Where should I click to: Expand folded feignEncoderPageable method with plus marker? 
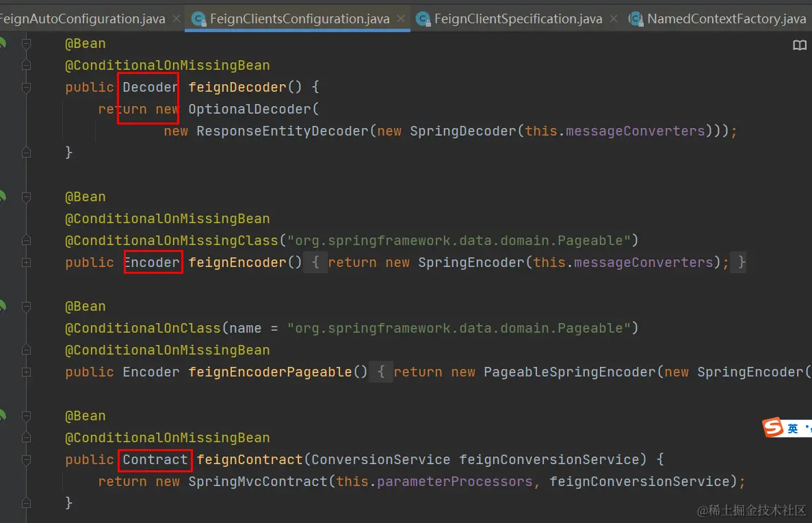point(27,372)
